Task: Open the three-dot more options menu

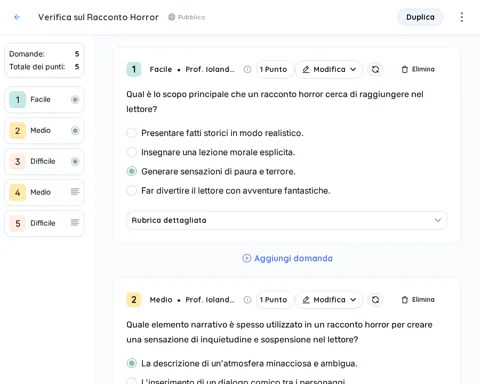Action: pyautogui.click(x=462, y=17)
